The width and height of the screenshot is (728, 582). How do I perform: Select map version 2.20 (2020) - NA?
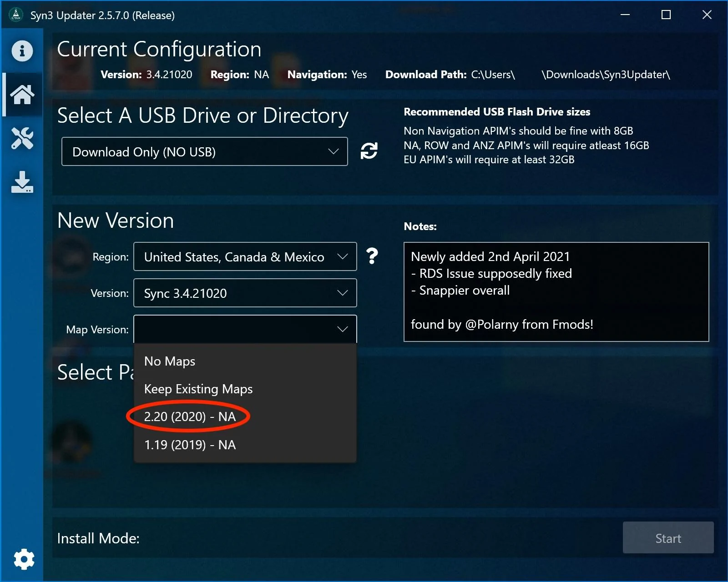[x=245, y=417]
